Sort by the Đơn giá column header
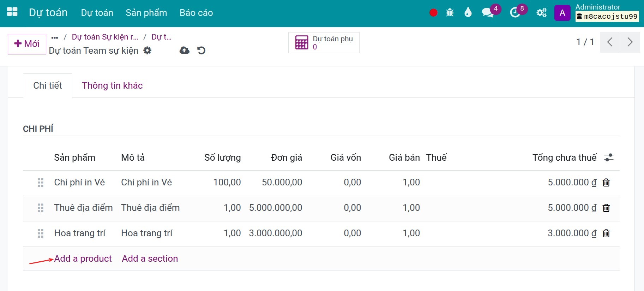644x291 pixels. [x=287, y=158]
